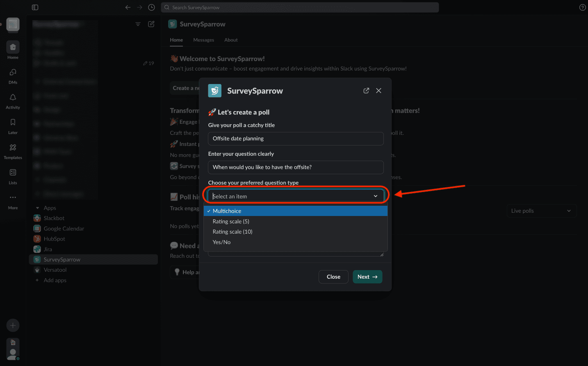588x366 pixels.
Task: Switch to the Messages tab
Action: [203, 40]
